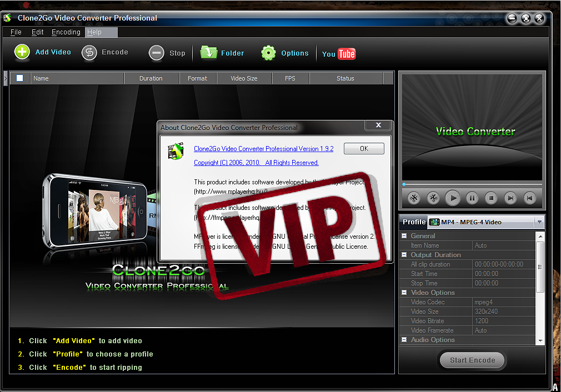This screenshot has height=392, width=561.
Task: Click the Options toolbar label
Action: [295, 53]
